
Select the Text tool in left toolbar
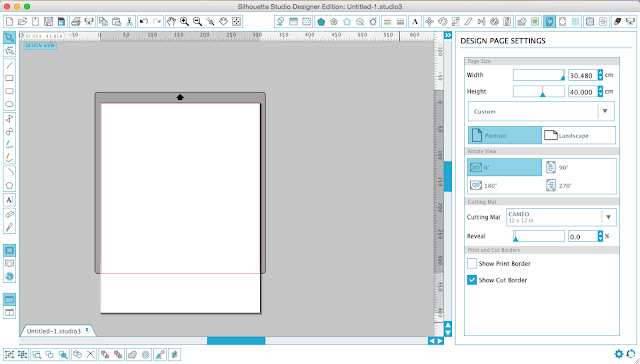point(9,200)
